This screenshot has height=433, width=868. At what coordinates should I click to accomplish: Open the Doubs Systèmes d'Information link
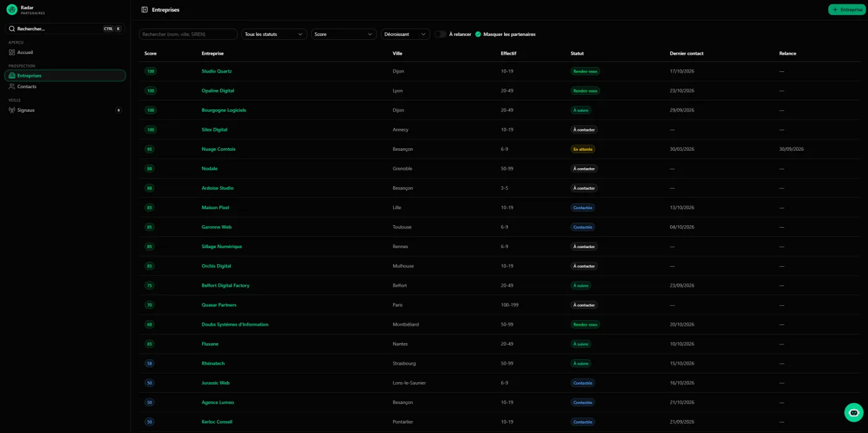coord(235,324)
